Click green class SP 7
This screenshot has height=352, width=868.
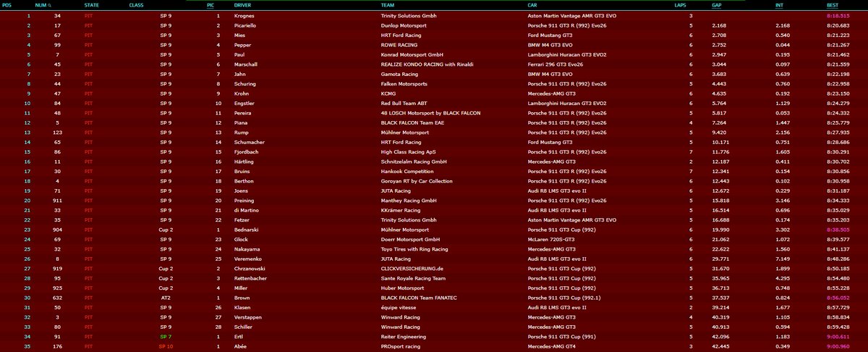(166, 338)
